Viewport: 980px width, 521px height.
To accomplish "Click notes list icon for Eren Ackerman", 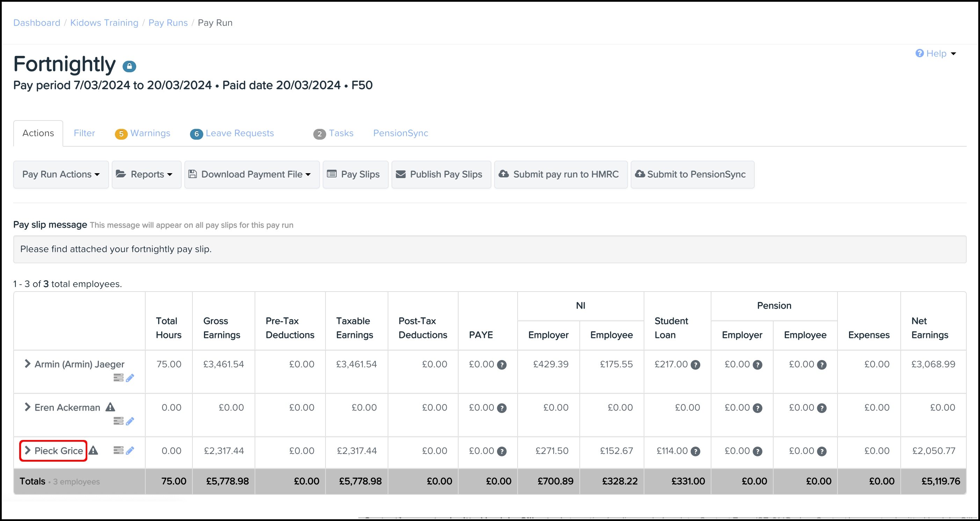I will (118, 421).
